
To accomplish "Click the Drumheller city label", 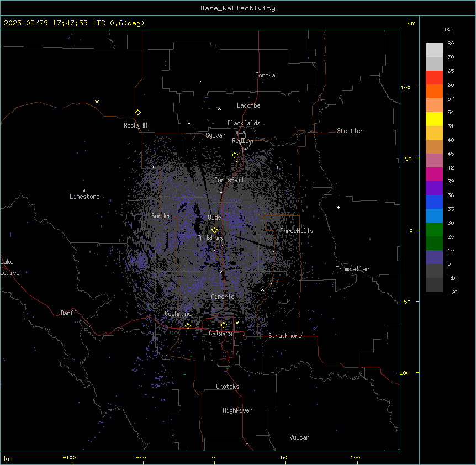I will click(352, 269).
